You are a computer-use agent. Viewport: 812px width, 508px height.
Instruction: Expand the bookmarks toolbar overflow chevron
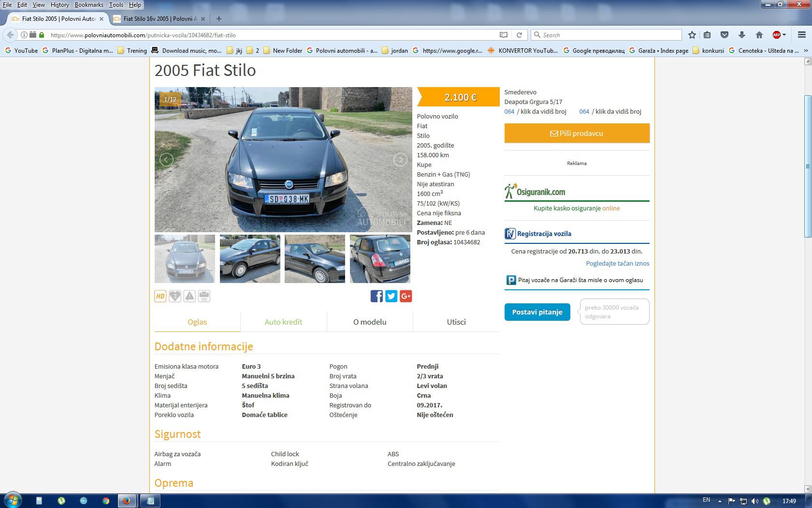tap(806, 50)
